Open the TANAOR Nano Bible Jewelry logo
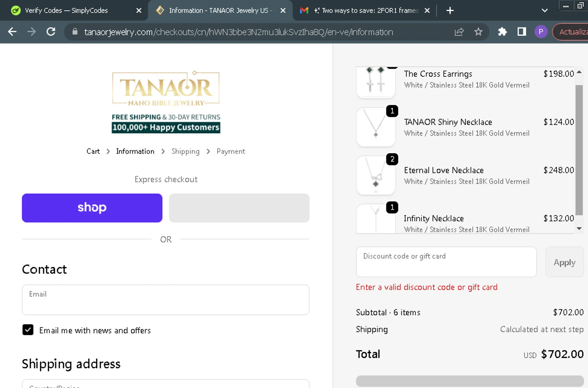Viewport: 588px width, 388px height. [166, 102]
